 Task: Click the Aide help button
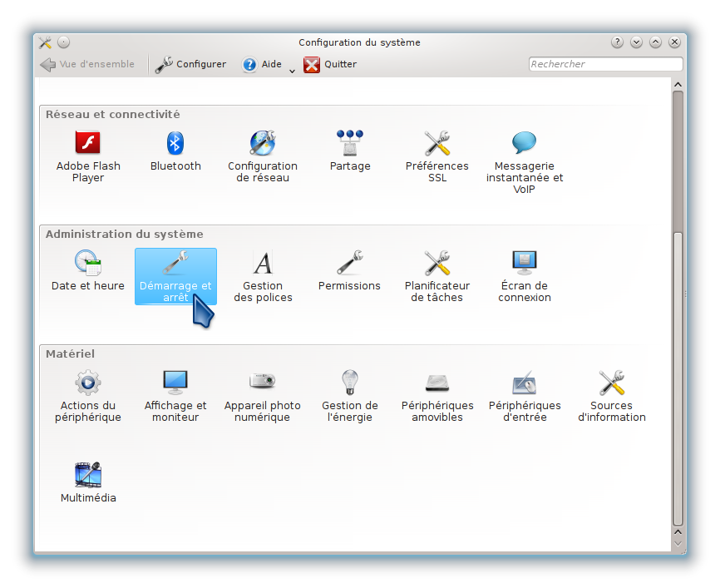tap(262, 64)
